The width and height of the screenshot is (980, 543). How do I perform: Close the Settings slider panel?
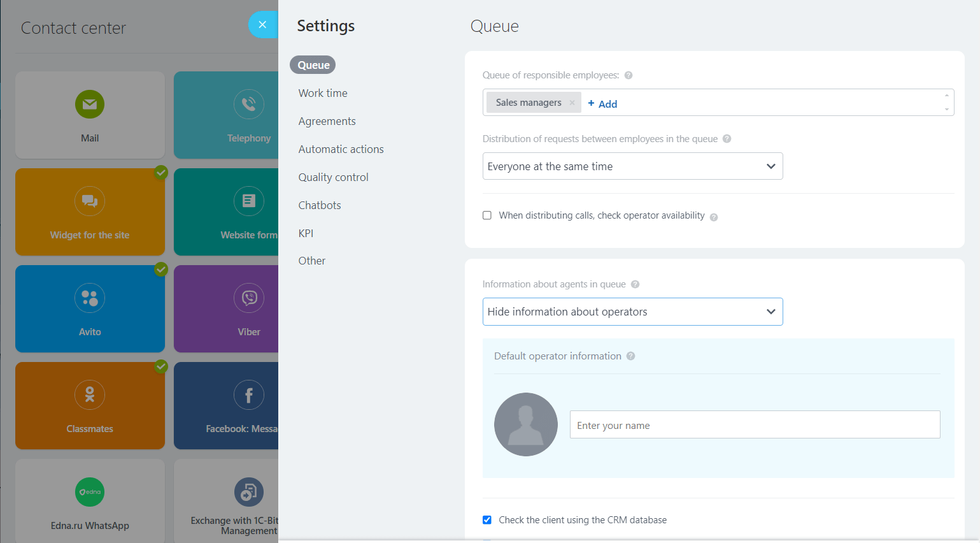[x=262, y=25]
